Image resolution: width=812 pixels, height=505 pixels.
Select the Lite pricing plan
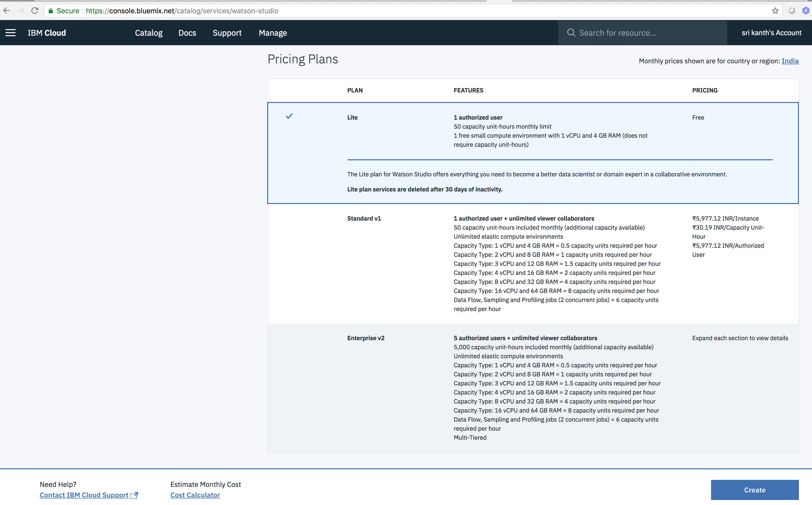[x=533, y=153]
